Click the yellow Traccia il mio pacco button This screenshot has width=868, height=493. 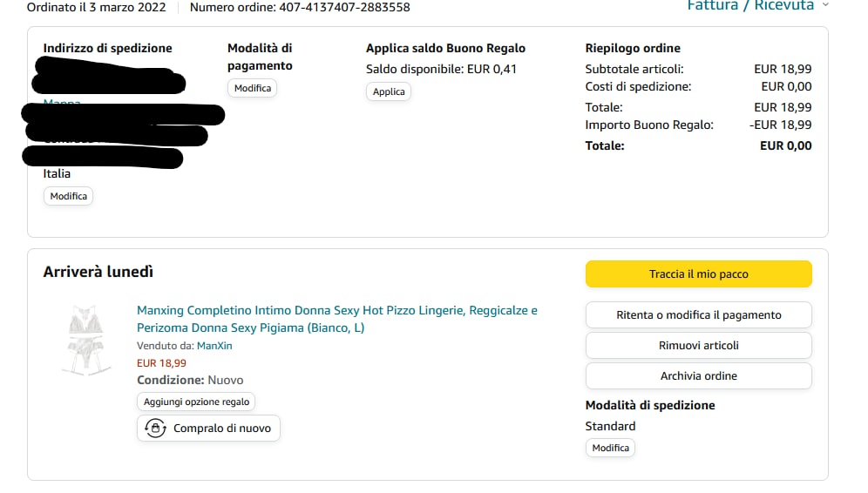pyautogui.click(x=698, y=274)
